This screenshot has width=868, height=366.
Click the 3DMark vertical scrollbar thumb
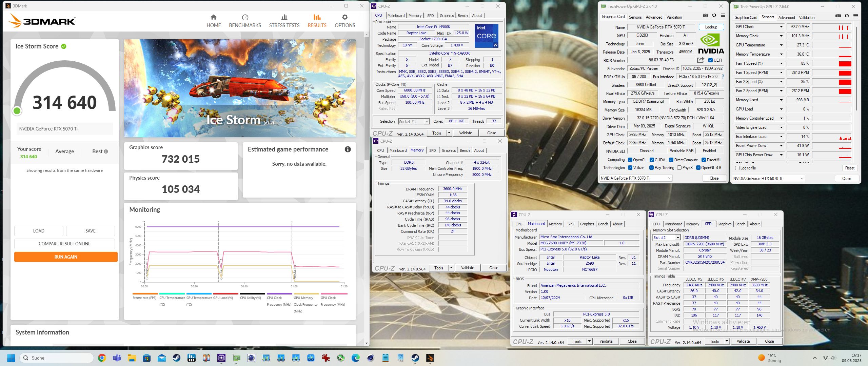coord(367,98)
